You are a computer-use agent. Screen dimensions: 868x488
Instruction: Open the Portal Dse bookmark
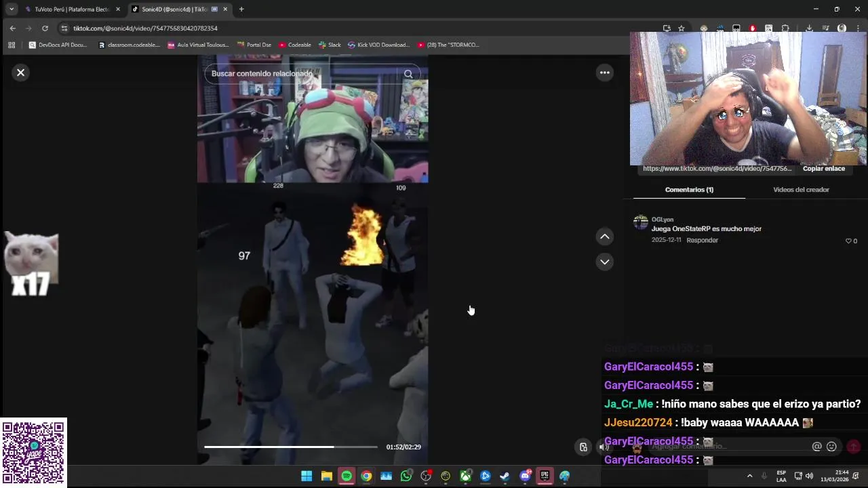[x=254, y=45]
